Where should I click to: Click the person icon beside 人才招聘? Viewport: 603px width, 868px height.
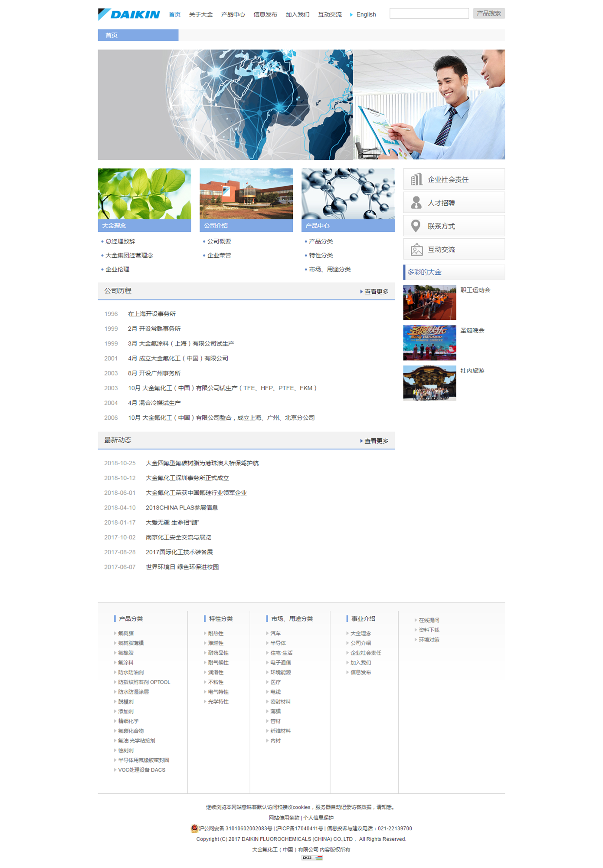click(416, 203)
